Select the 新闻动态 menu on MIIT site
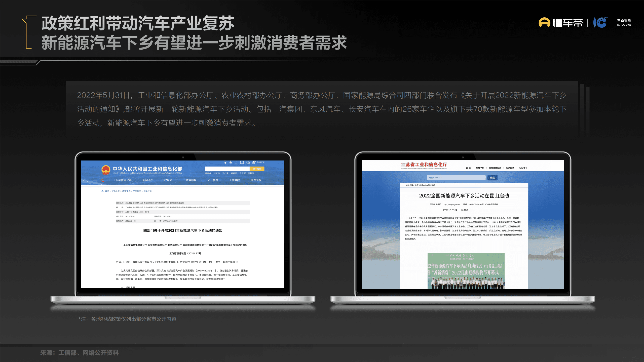 click(x=148, y=180)
